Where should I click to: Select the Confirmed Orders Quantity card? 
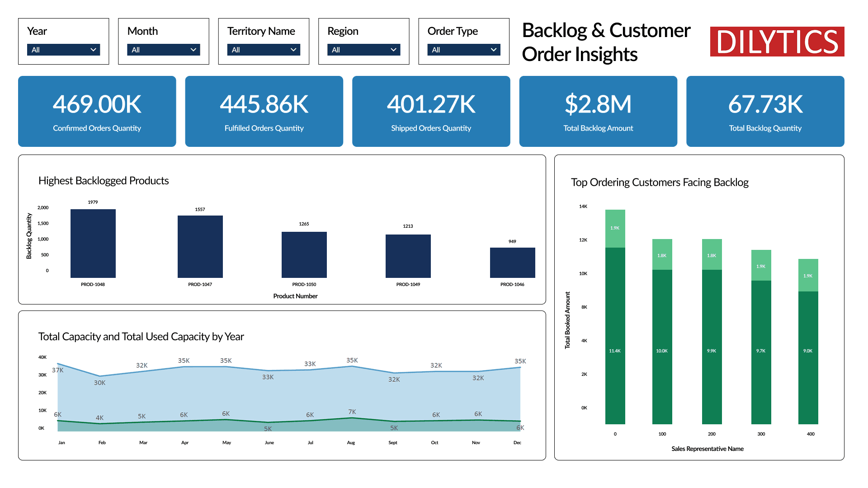[x=97, y=111]
